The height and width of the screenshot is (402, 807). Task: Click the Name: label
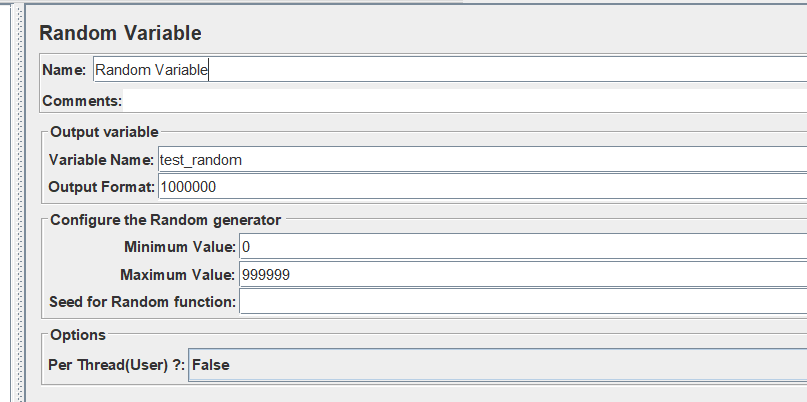pyautogui.click(x=64, y=70)
